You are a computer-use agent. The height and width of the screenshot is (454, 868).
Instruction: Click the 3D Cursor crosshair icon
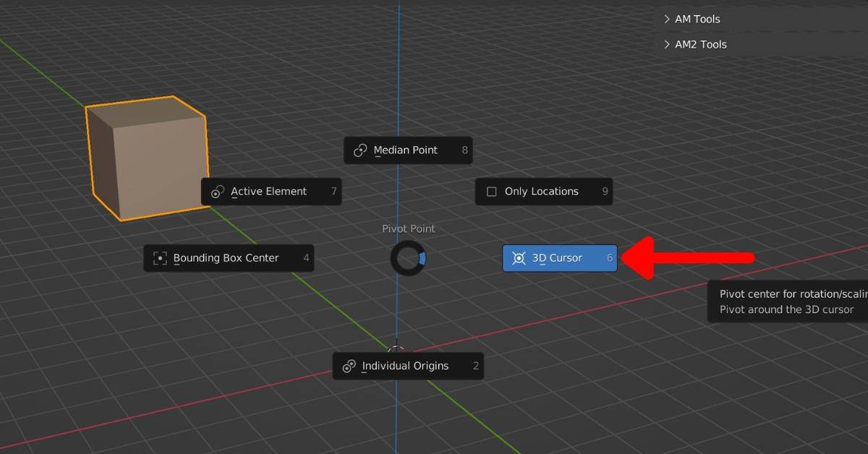pos(519,258)
